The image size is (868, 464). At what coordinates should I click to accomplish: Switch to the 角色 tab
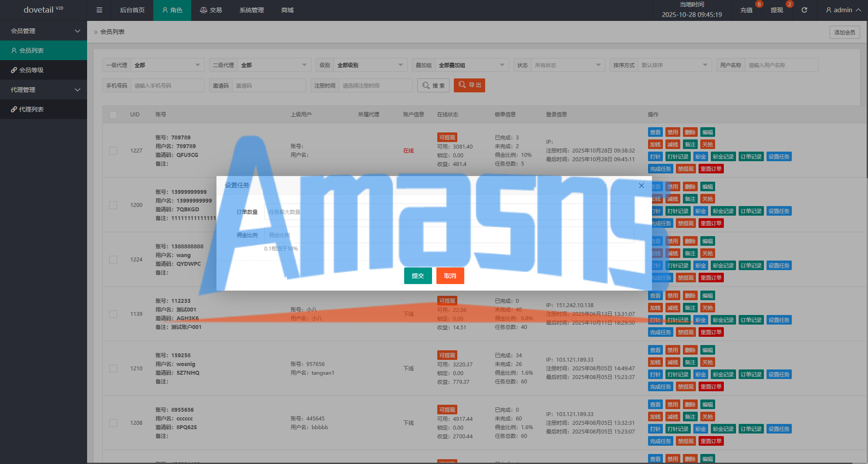pos(172,10)
